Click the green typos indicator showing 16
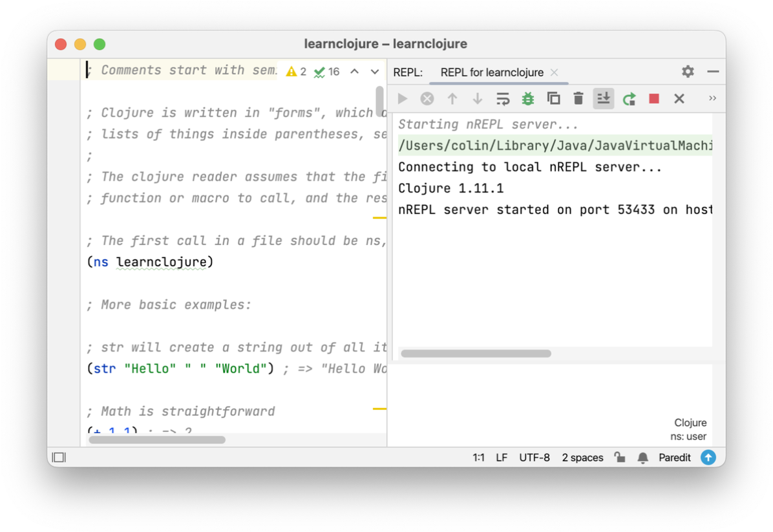This screenshot has height=532, width=773. tap(327, 72)
